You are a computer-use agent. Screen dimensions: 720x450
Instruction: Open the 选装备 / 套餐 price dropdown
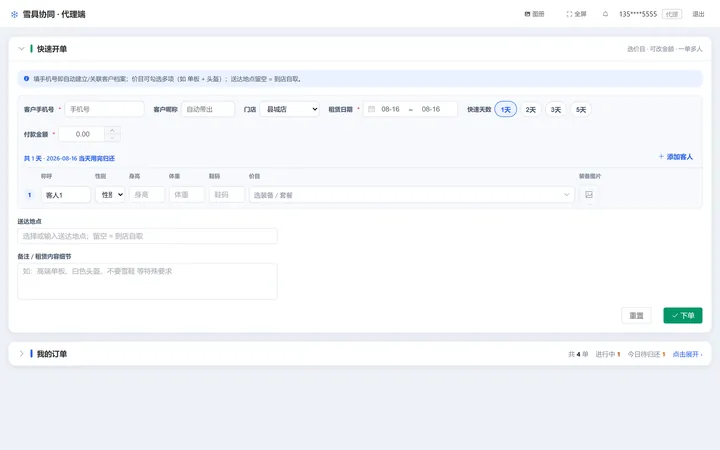click(x=411, y=195)
